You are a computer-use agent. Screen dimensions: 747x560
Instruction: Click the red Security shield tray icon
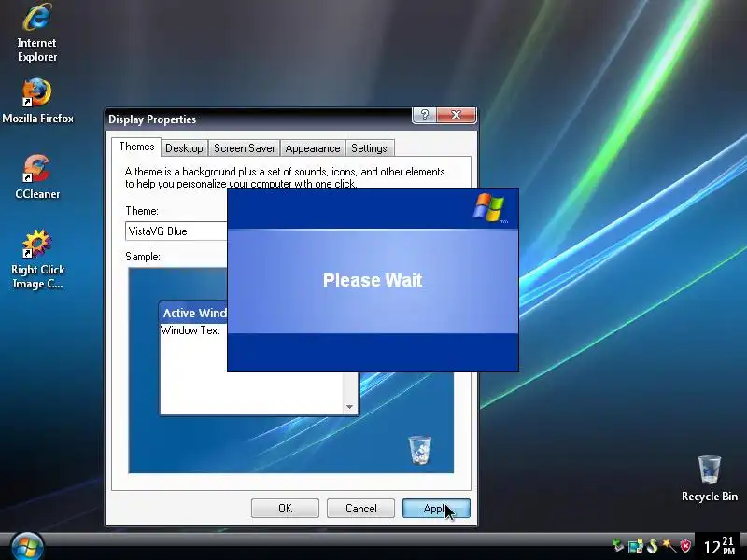click(685, 546)
